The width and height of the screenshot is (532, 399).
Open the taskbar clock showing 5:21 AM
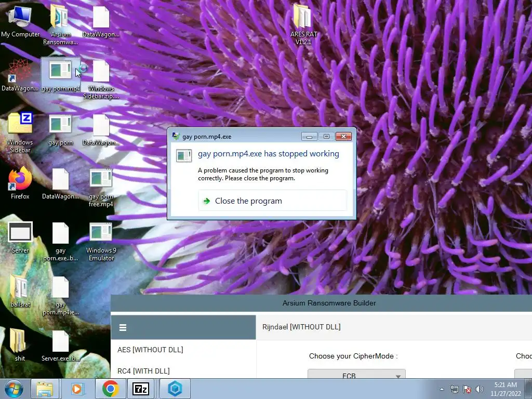(x=506, y=389)
